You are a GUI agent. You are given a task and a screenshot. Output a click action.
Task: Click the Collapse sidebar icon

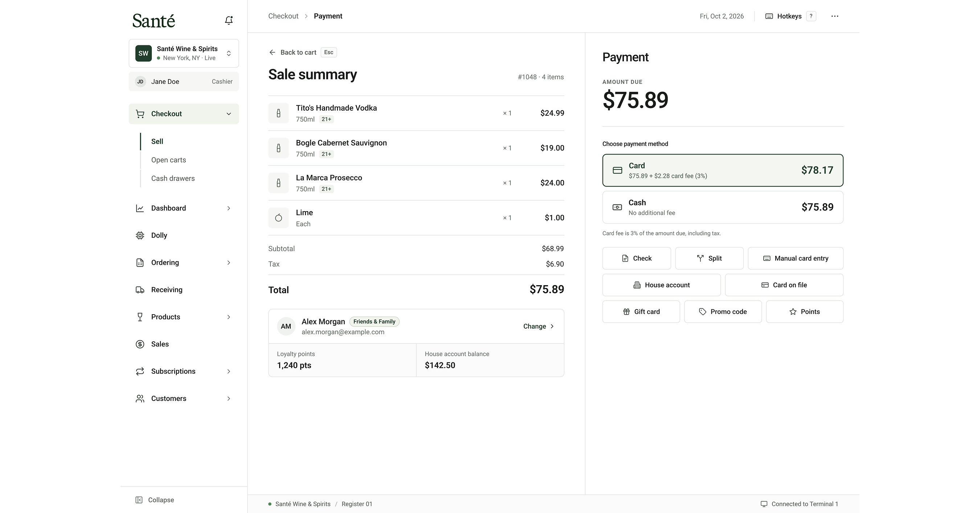point(139,500)
